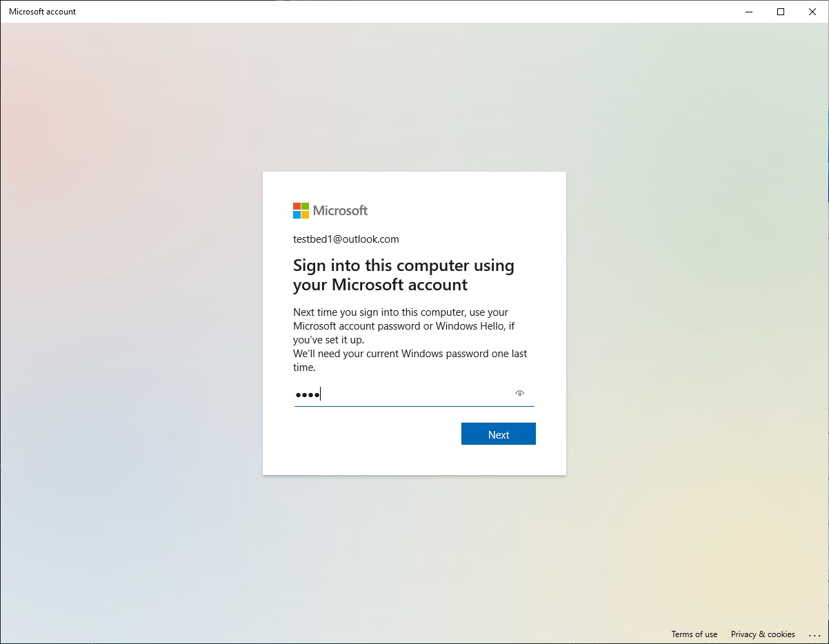The height and width of the screenshot is (644, 829).
Task: Click the testbed1@outlook.com email address
Action: [x=346, y=239]
